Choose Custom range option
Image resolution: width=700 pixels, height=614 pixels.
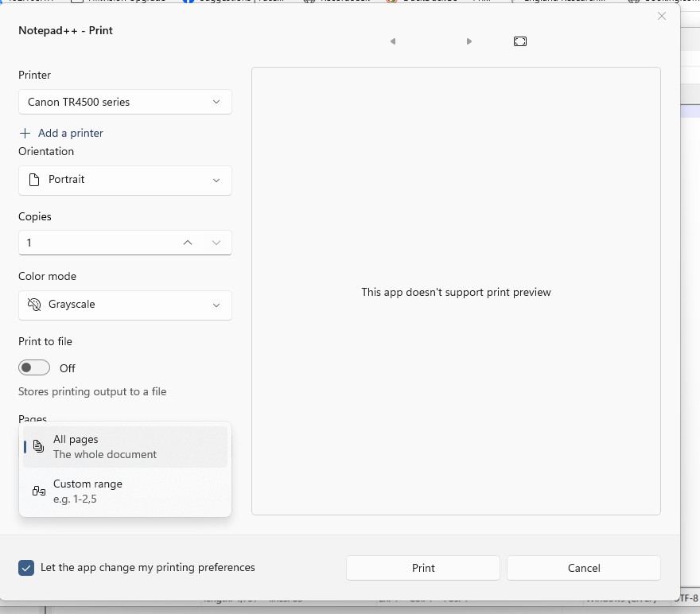[125, 492]
